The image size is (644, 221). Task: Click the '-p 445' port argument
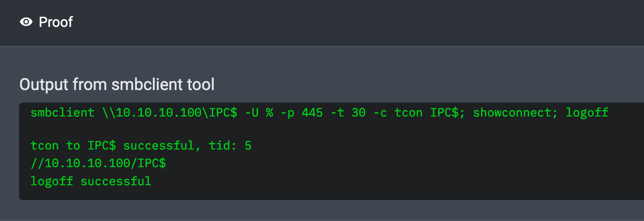(302, 113)
